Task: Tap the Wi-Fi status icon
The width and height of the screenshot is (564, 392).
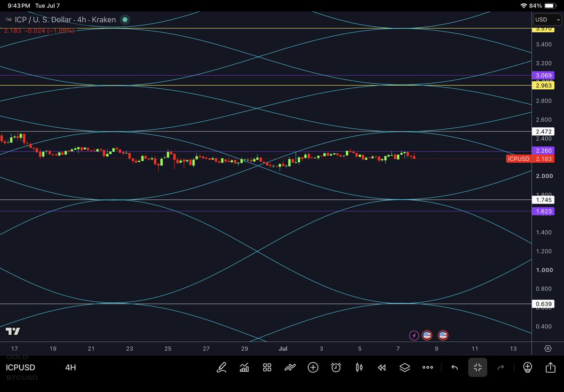Action: pos(524,6)
